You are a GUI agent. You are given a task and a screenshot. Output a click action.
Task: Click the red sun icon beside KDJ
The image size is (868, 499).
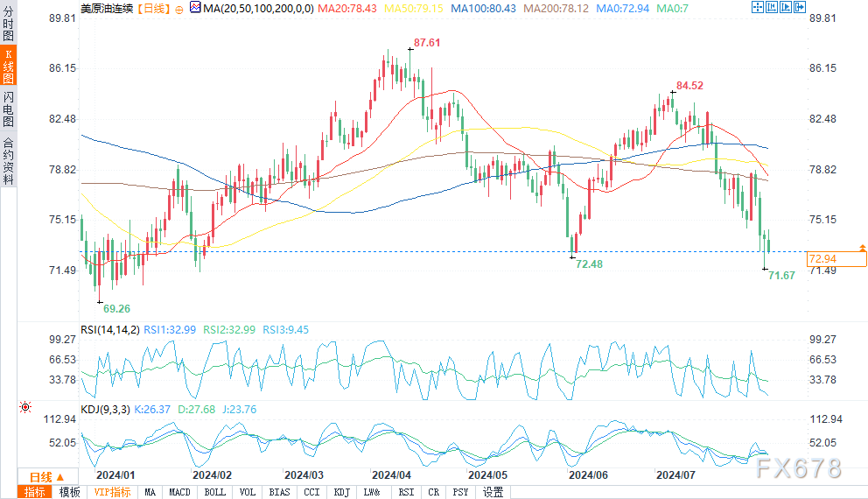25,407
